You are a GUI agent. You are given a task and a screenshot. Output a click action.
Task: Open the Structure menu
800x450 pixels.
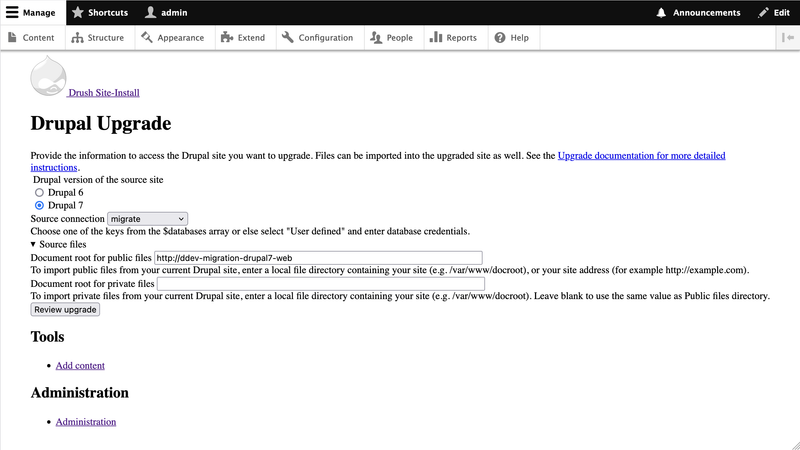coord(98,38)
